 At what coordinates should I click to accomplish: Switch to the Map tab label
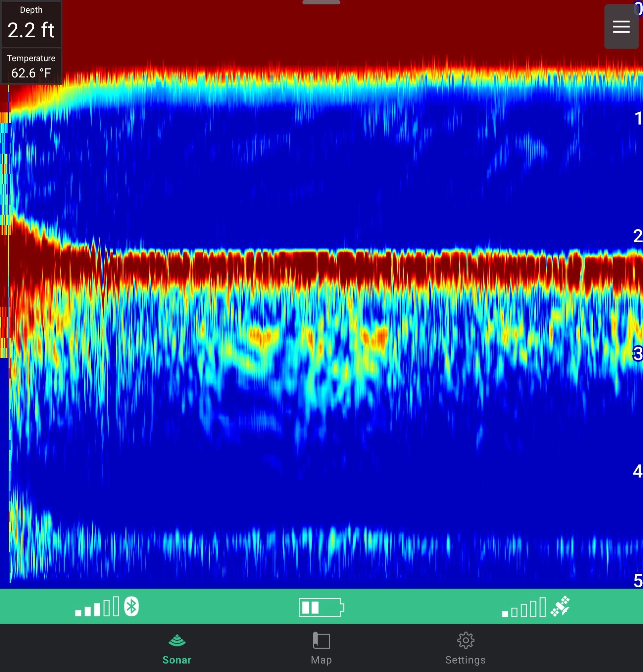321,660
